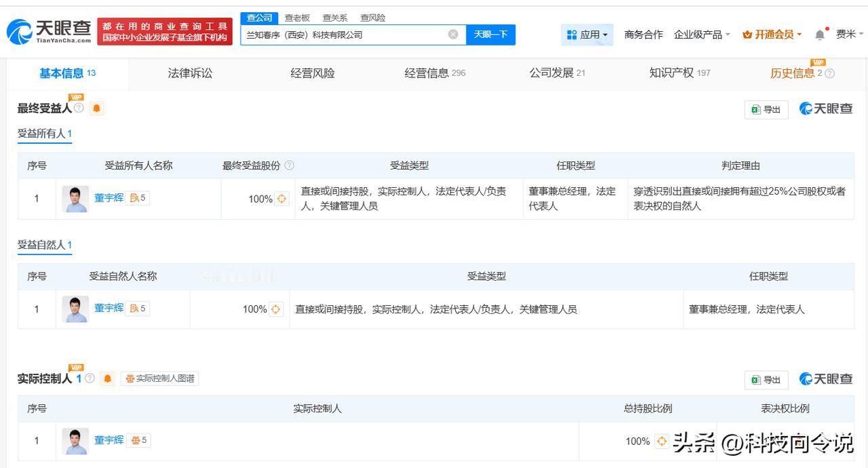Clear the search box with the X icon

453,35
